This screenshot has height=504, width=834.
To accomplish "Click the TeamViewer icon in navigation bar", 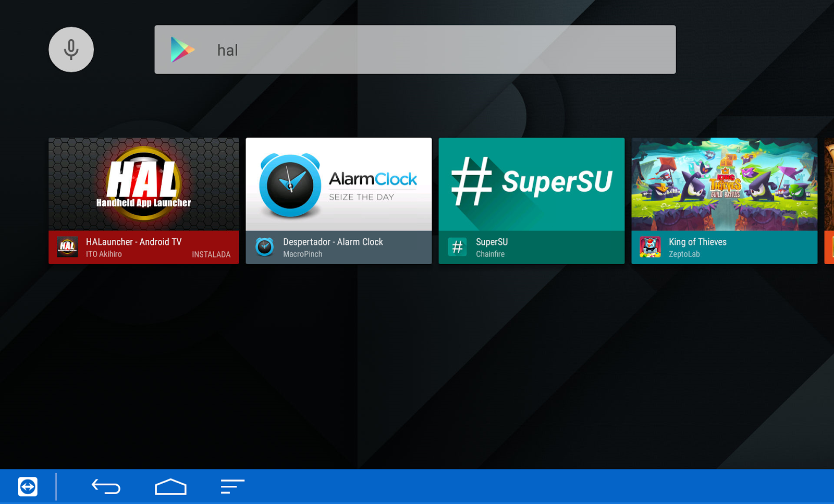I will click(x=28, y=487).
